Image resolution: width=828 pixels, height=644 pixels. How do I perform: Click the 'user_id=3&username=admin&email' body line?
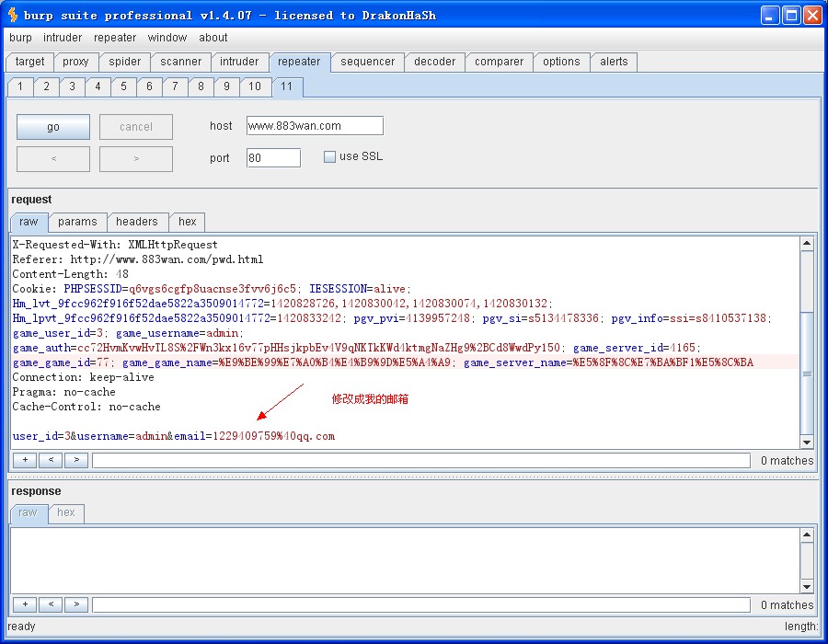click(x=174, y=437)
